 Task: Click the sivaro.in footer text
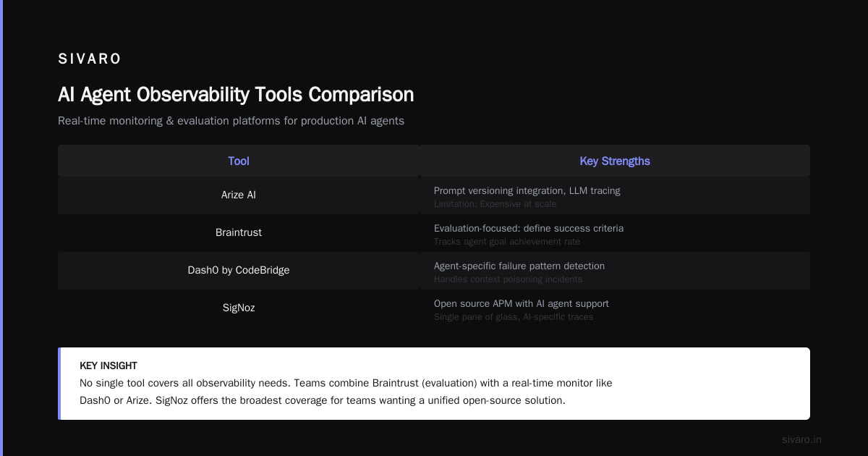pos(801,439)
